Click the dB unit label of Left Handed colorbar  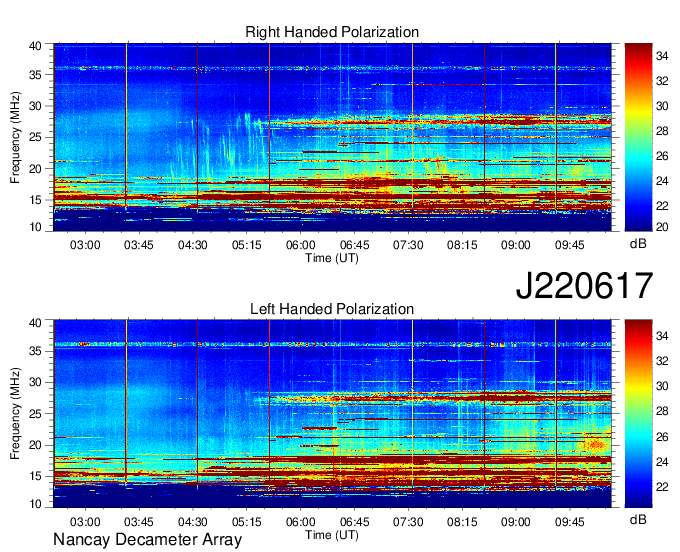[x=638, y=519]
